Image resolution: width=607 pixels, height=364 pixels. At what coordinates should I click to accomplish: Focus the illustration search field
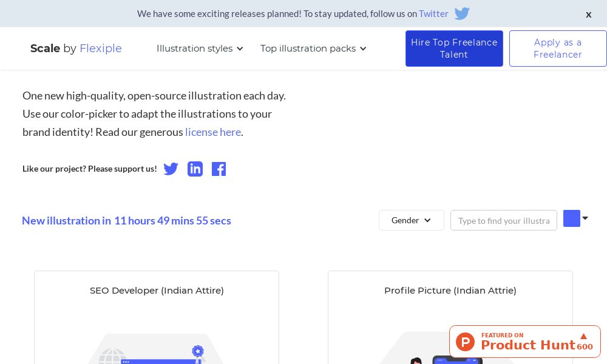point(503,220)
